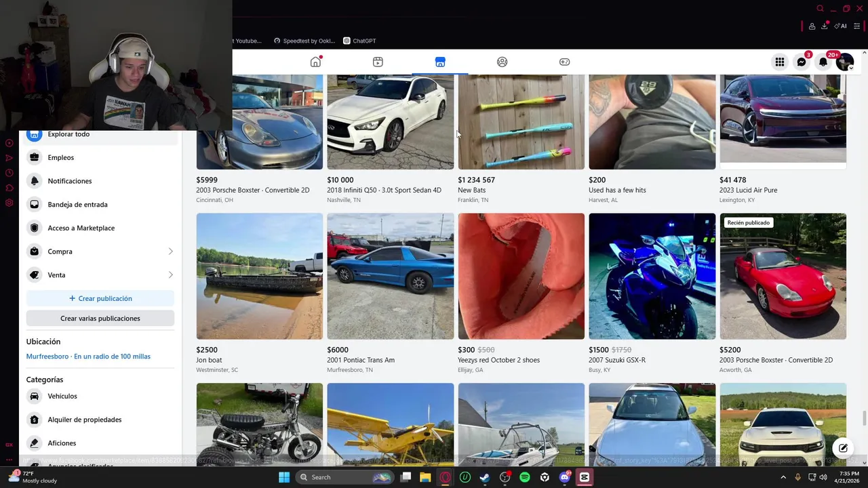
Task: Change location Murfreesboro radius link
Action: [x=88, y=357]
